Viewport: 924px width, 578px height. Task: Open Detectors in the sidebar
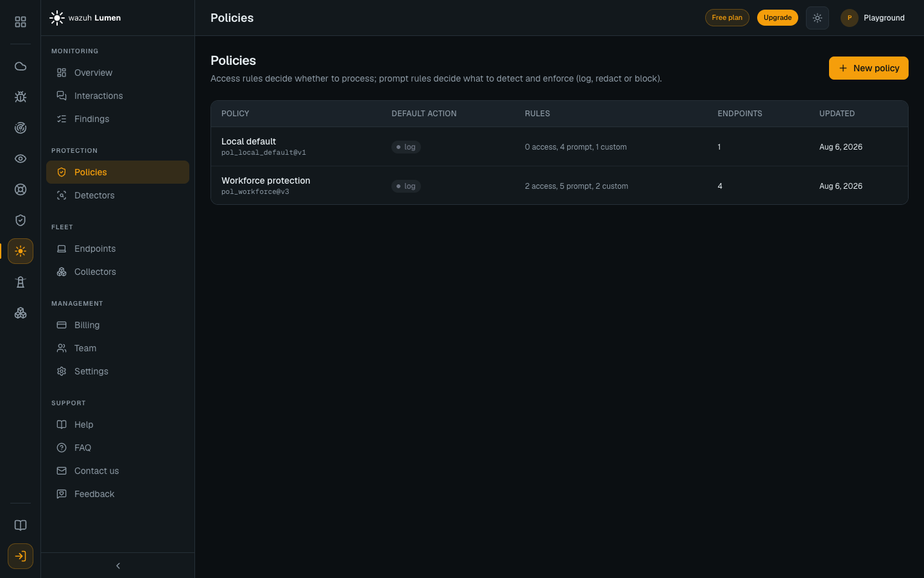click(117, 195)
